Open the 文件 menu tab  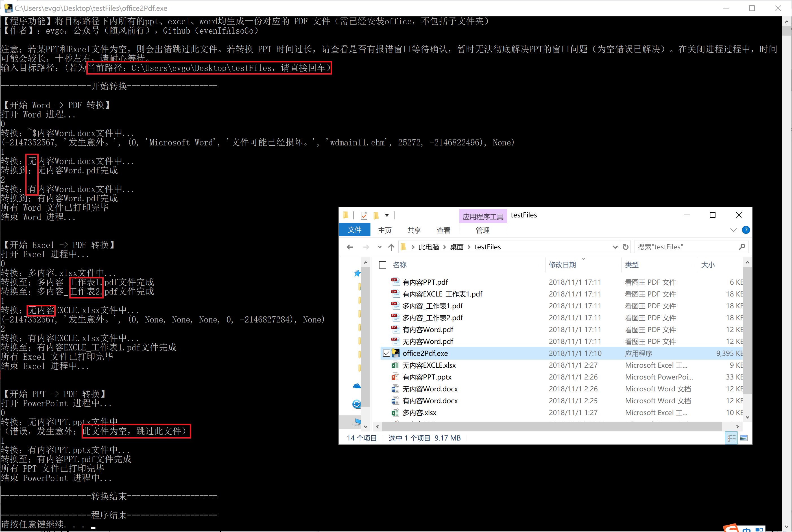tap(354, 230)
